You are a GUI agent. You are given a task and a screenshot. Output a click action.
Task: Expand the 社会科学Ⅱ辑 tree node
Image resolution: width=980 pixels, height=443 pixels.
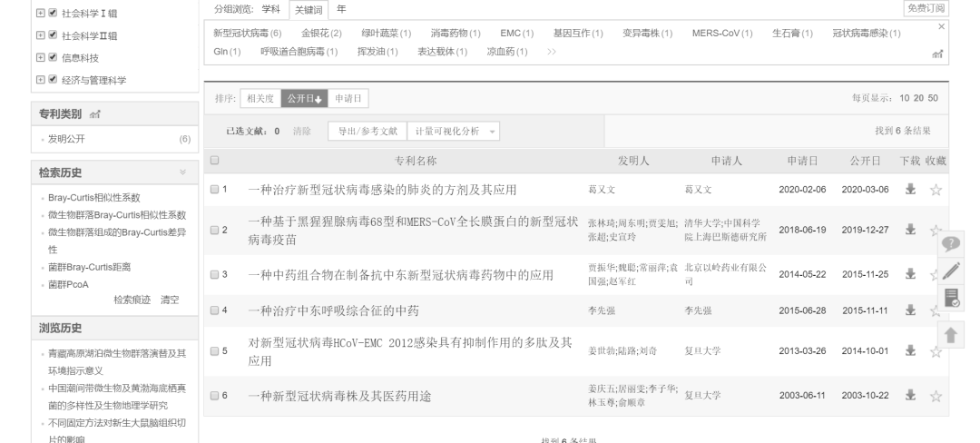point(41,35)
